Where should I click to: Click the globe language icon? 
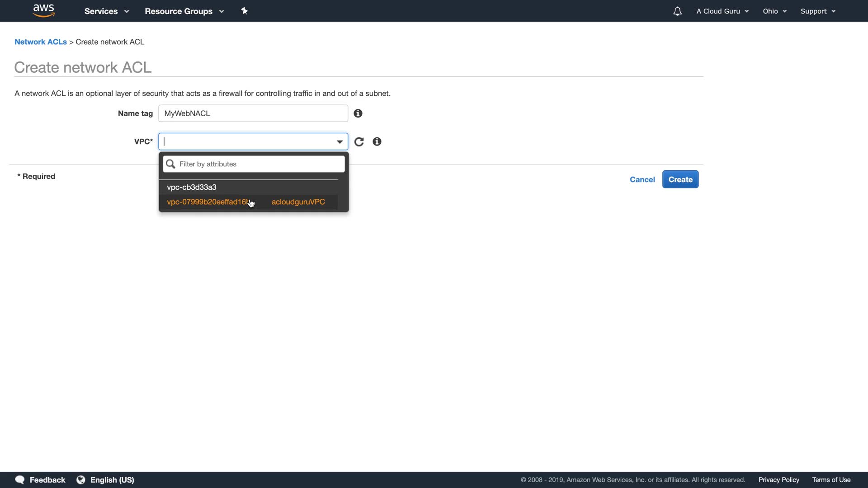tap(81, 480)
